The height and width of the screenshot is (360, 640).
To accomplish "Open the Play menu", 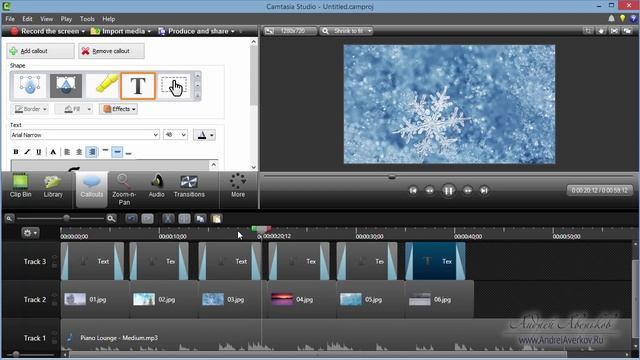I will pyautogui.click(x=66, y=19).
